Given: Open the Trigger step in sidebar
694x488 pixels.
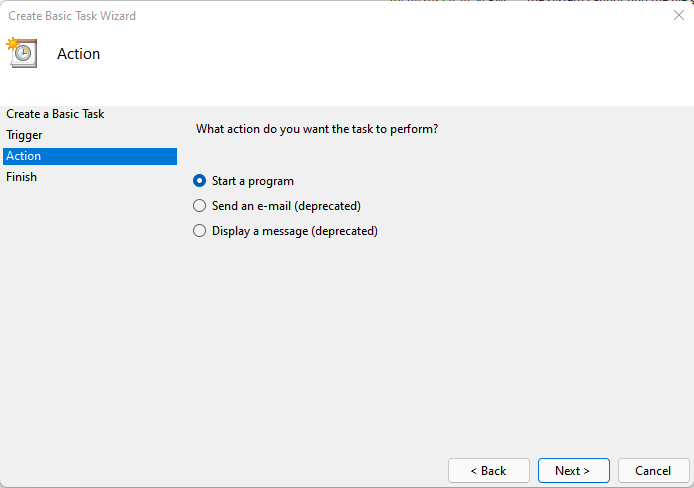Looking at the screenshot, I should 24,135.
